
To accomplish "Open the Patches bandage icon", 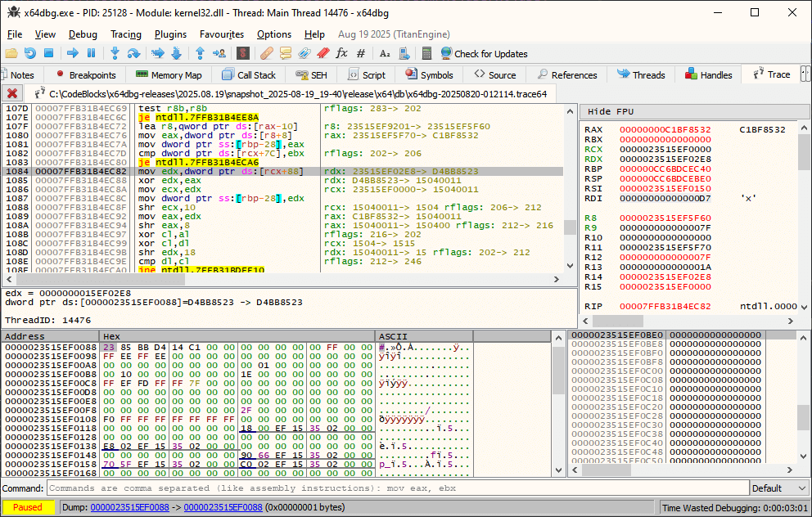I will point(266,53).
